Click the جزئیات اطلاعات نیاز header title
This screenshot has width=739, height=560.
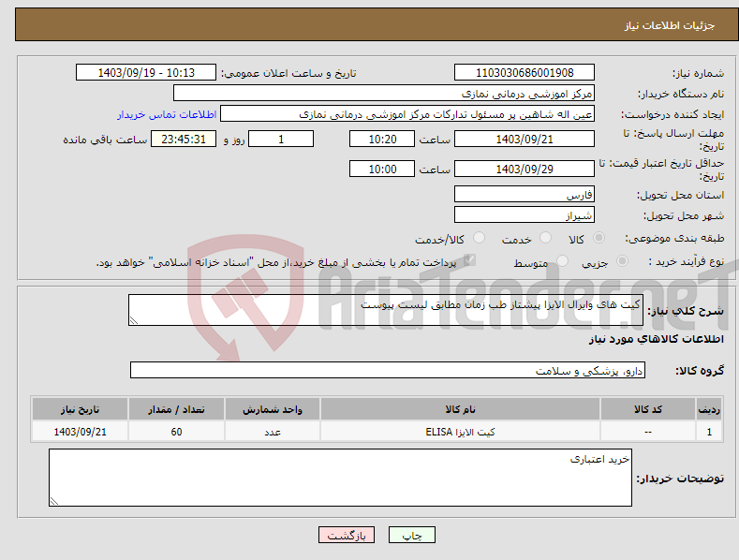pos(670,25)
